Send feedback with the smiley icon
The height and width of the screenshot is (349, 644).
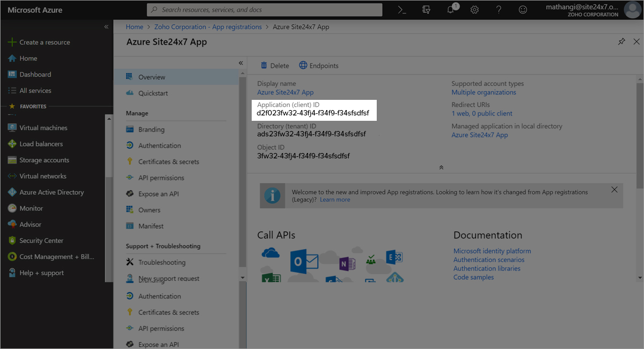coord(523,10)
